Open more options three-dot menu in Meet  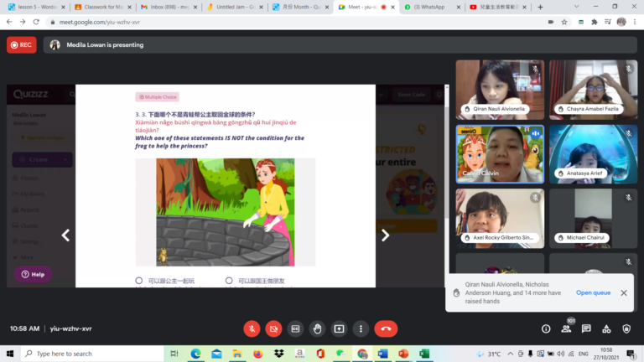click(361, 328)
